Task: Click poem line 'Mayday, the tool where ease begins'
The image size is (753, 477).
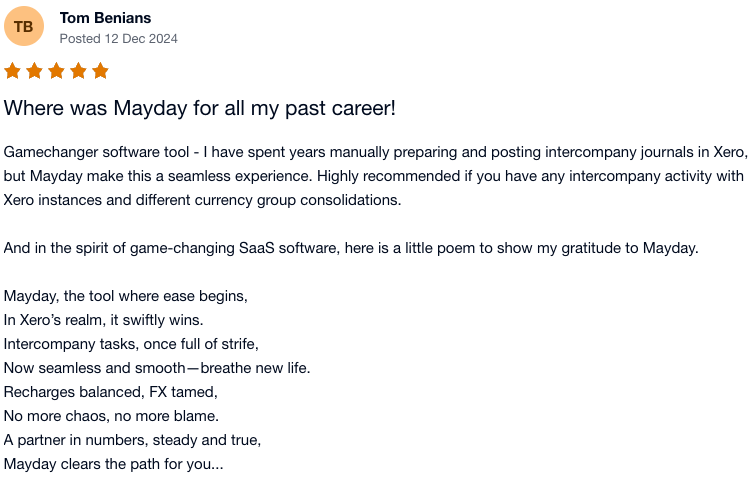Action: (x=125, y=296)
